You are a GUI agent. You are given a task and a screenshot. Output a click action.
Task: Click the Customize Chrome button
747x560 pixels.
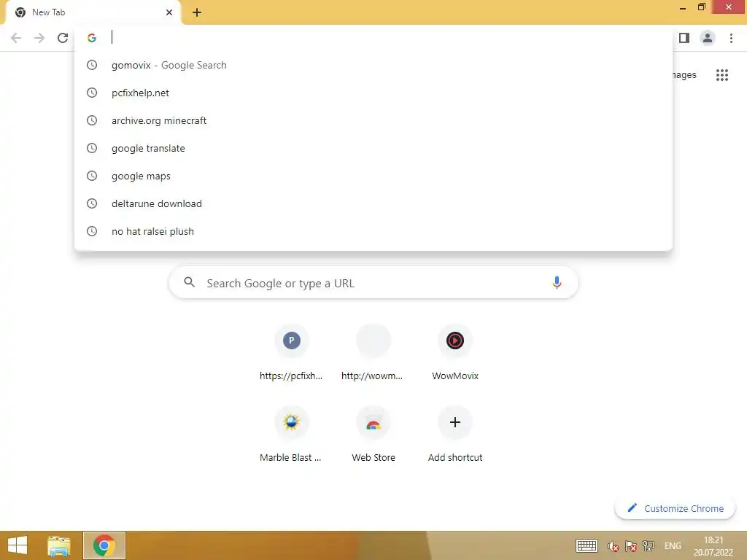675,508
